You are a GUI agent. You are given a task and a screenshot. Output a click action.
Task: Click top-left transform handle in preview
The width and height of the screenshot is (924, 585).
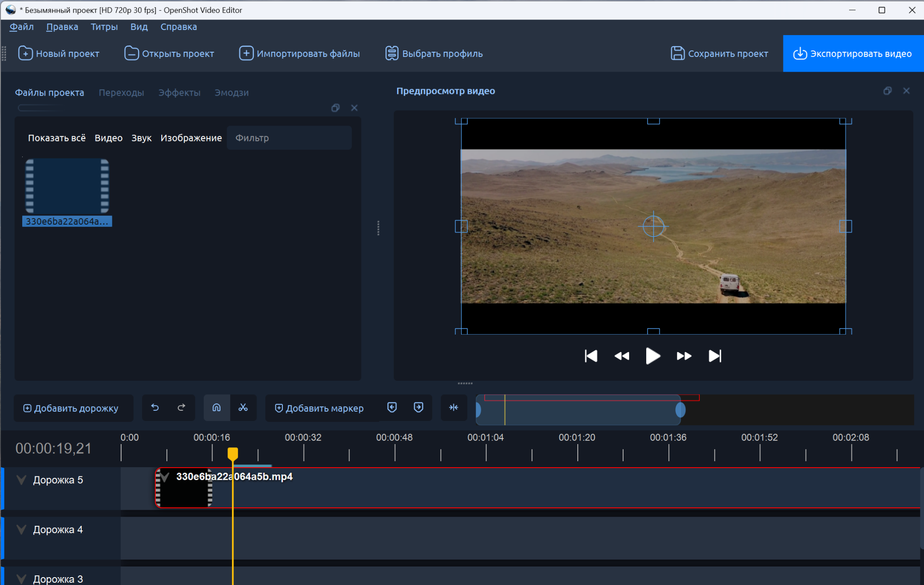coord(461,121)
